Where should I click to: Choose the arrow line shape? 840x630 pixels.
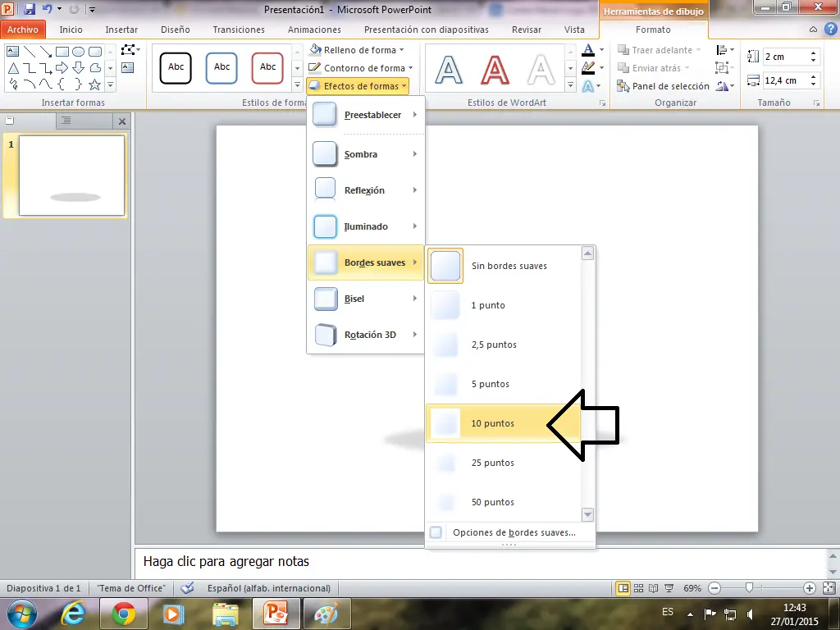46,52
